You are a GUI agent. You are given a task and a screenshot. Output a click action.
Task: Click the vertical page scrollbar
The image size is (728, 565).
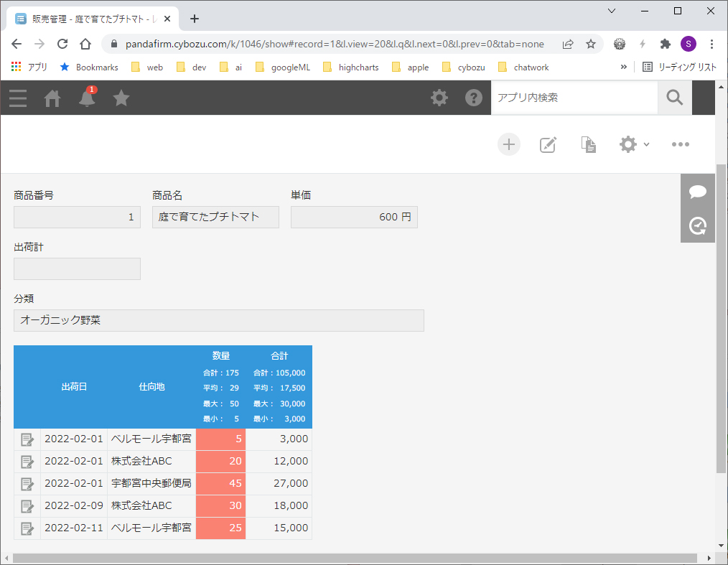click(721, 318)
